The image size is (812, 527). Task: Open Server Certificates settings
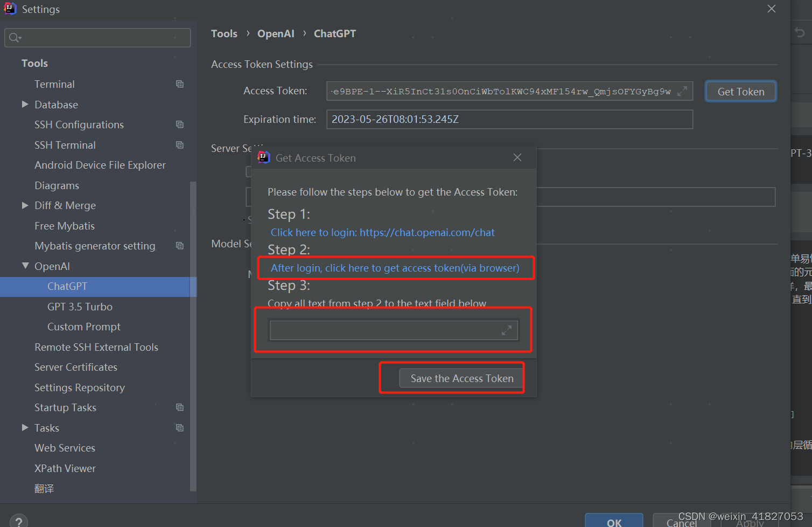[76, 367]
